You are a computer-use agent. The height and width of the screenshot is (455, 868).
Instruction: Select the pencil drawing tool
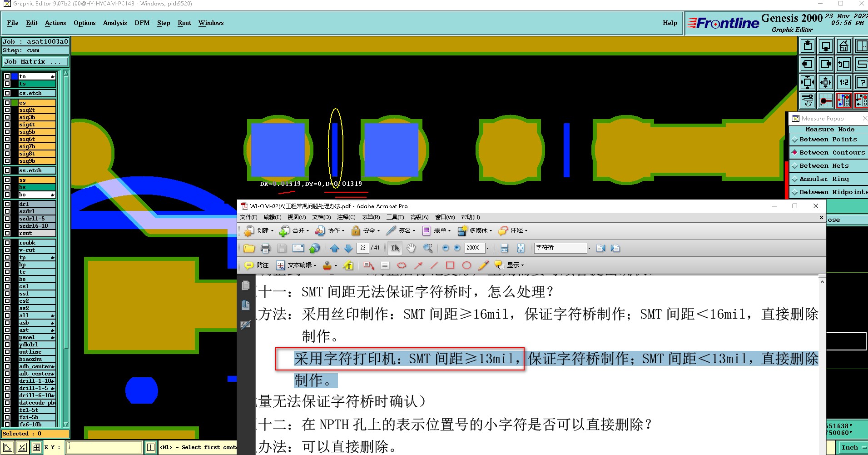click(484, 265)
